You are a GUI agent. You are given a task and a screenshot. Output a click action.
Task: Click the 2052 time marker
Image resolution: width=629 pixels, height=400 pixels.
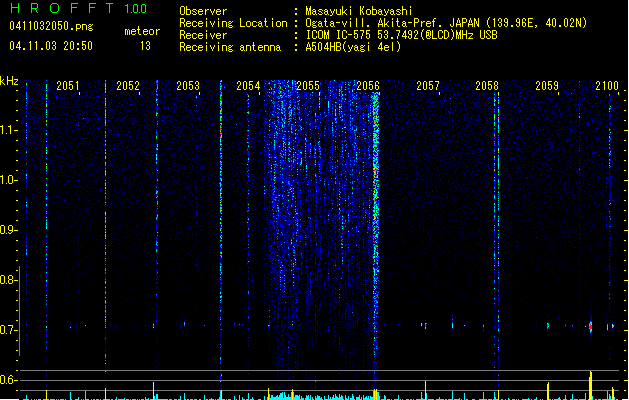[x=128, y=85]
